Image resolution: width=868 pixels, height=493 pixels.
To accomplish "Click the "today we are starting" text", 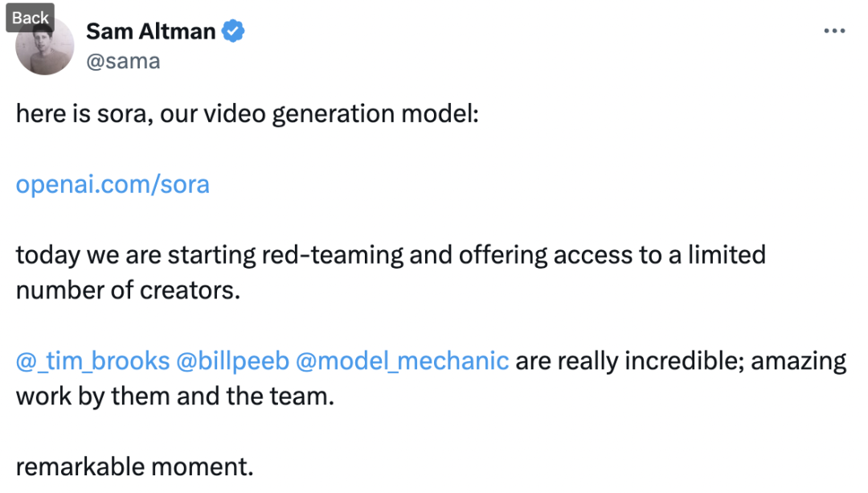I will point(136,255).
